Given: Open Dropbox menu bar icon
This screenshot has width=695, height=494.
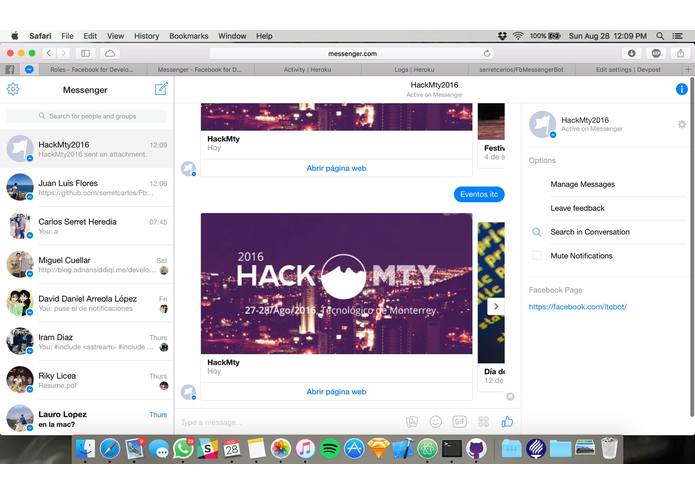Looking at the screenshot, I should (x=502, y=36).
